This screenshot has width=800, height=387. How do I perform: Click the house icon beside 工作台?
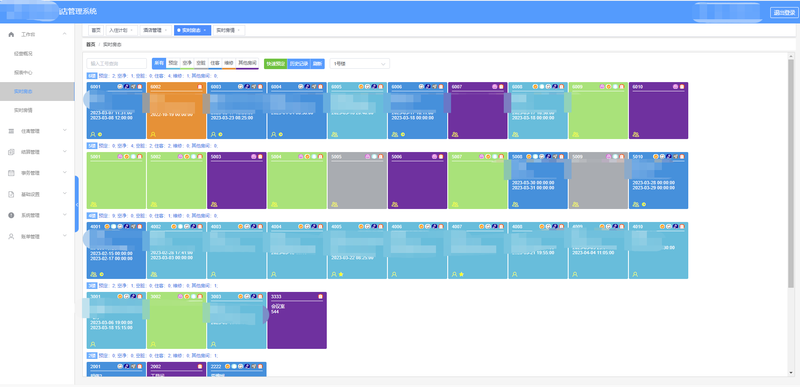(11, 34)
